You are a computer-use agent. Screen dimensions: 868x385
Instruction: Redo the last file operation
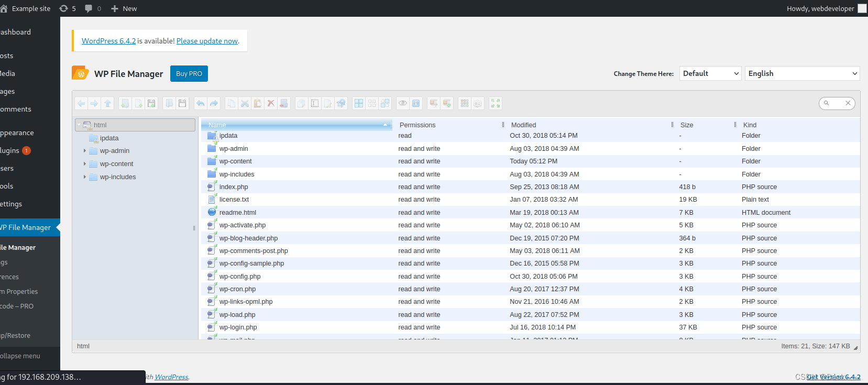(213, 103)
